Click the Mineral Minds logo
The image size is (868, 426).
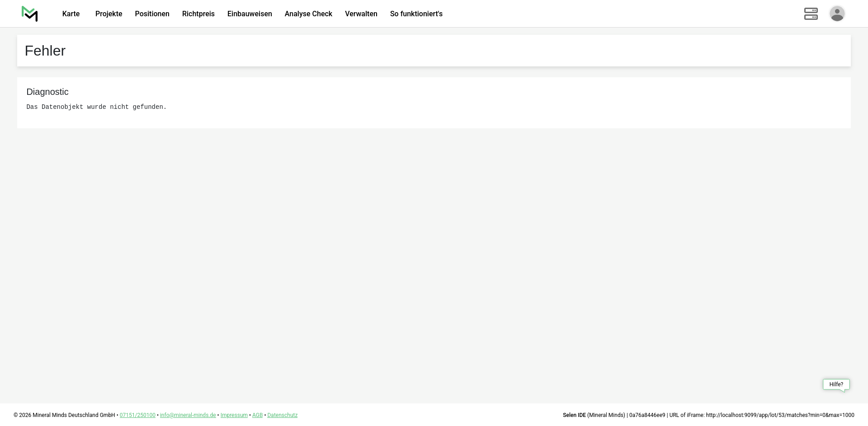[30, 14]
